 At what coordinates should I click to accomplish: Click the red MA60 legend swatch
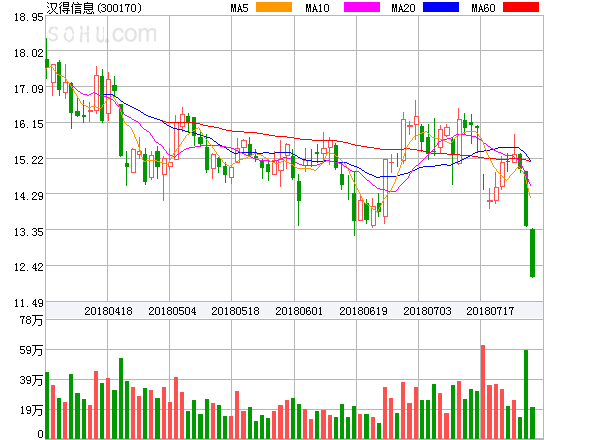(521, 7)
